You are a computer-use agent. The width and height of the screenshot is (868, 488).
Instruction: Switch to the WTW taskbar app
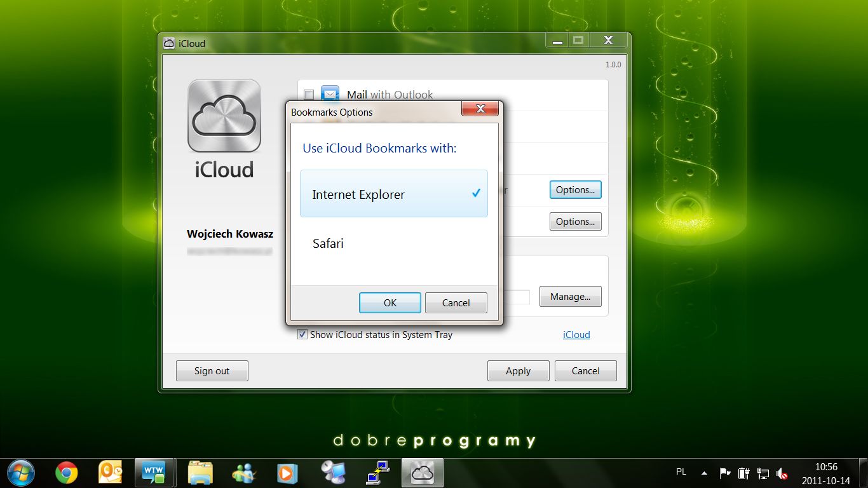tap(154, 473)
